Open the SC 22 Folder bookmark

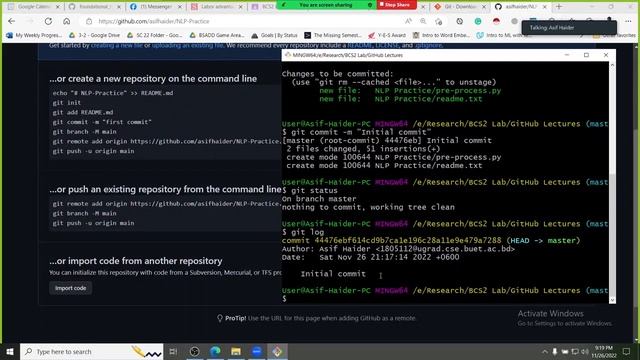pyautogui.click(x=155, y=36)
